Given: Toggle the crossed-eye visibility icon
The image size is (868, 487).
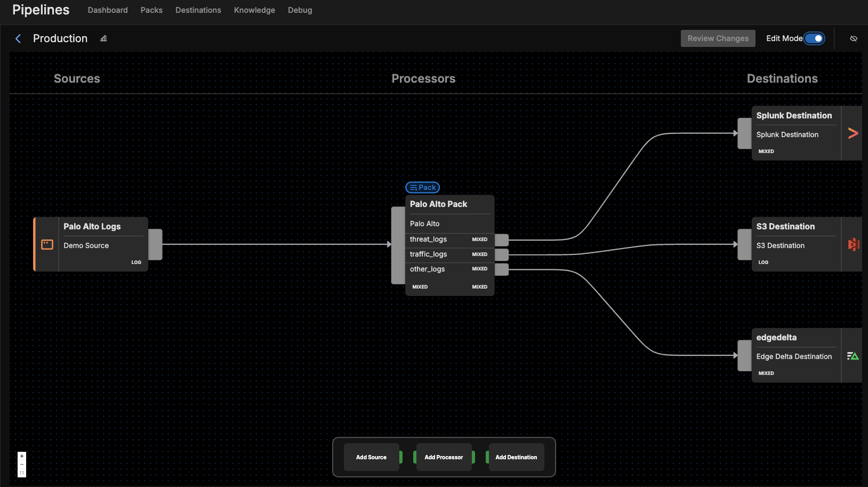Looking at the screenshot, I should coord(853,38).
